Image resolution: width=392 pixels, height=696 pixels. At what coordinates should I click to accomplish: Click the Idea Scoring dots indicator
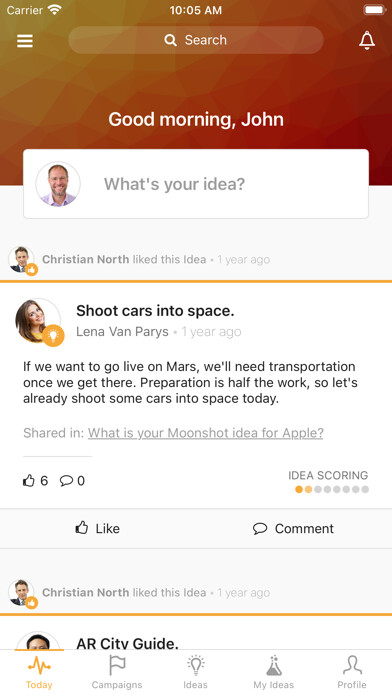tap(332, 490)
